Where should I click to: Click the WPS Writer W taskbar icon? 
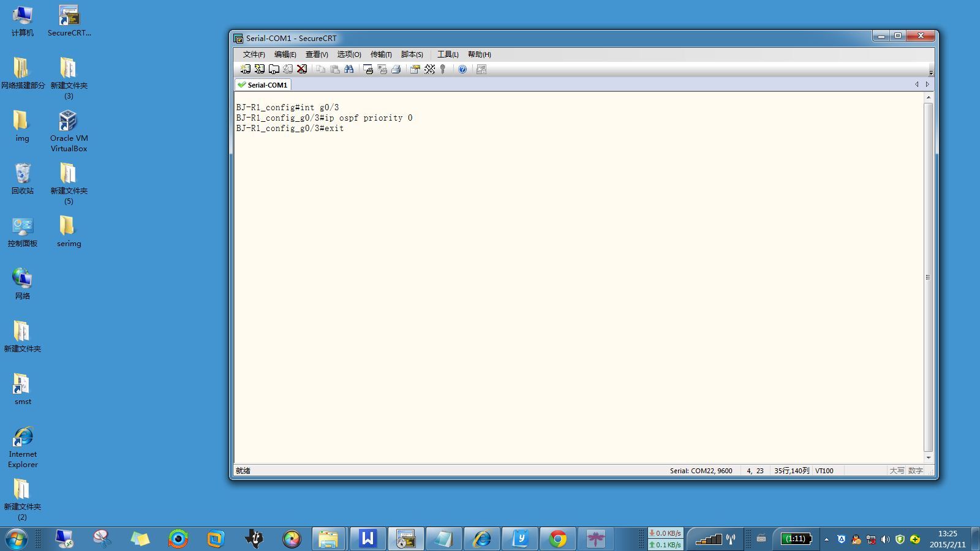[367, 539]
